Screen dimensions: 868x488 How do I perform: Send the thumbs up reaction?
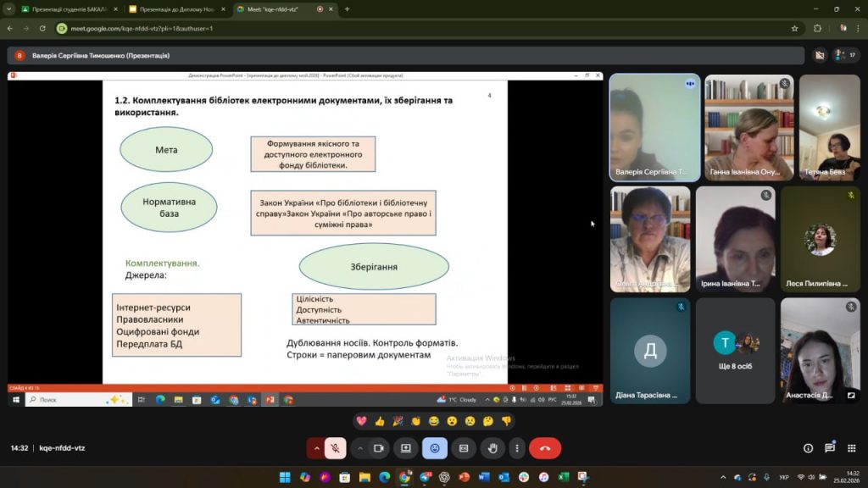(x=379, y=421)
